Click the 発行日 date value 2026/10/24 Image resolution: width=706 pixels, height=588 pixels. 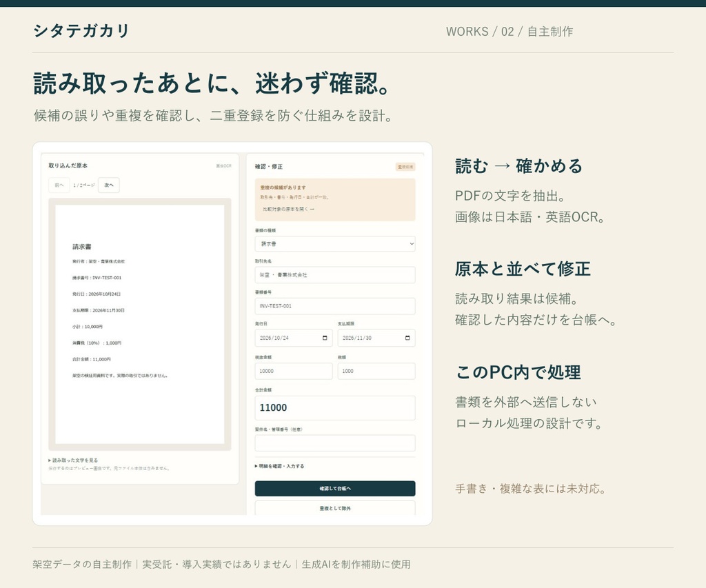(274, 338)
